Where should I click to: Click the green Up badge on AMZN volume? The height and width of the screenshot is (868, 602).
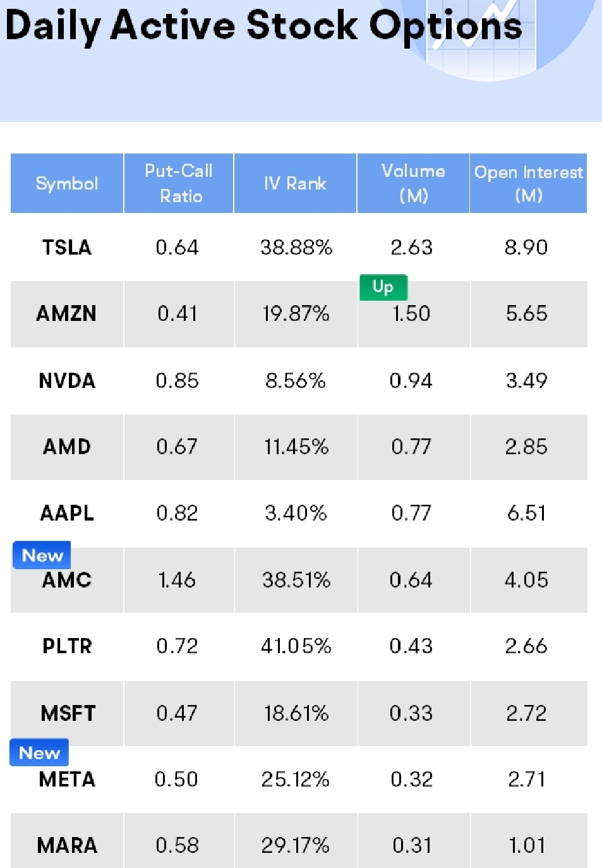tap(383, 287)
